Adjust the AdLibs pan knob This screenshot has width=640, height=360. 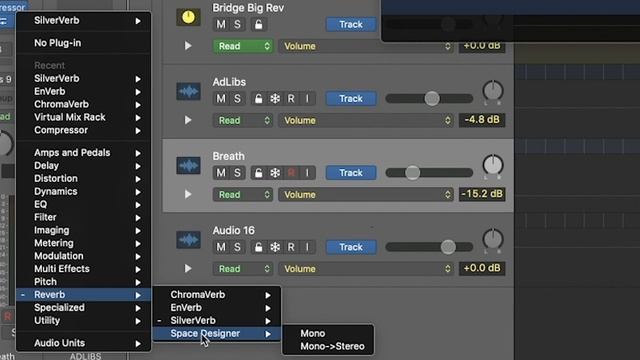click(493, 91)
